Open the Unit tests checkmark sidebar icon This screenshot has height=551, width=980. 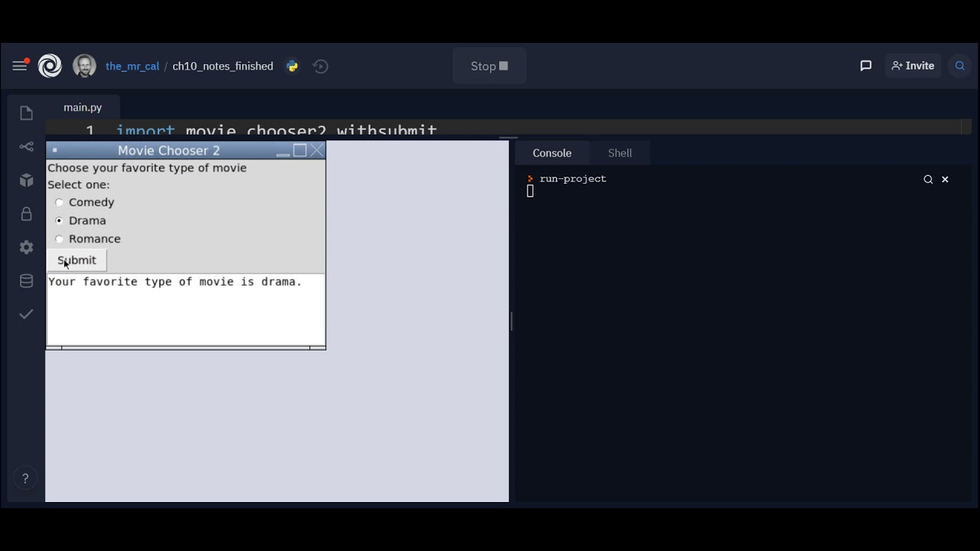[x=26, y=314]
